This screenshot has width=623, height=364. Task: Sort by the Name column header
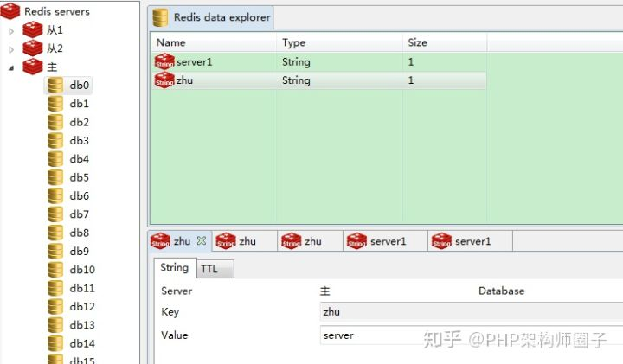213,42
